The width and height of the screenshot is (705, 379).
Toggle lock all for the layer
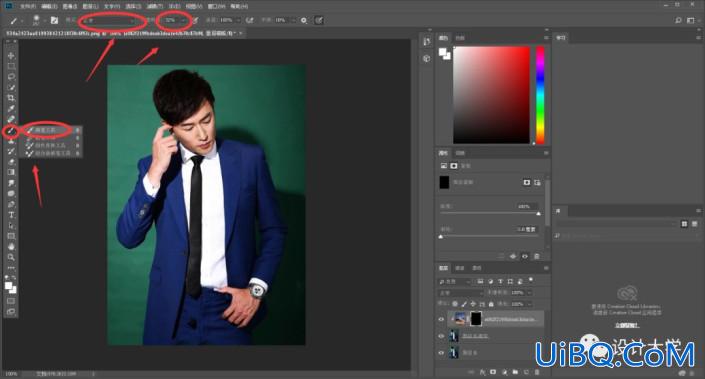tap(491, 304)
